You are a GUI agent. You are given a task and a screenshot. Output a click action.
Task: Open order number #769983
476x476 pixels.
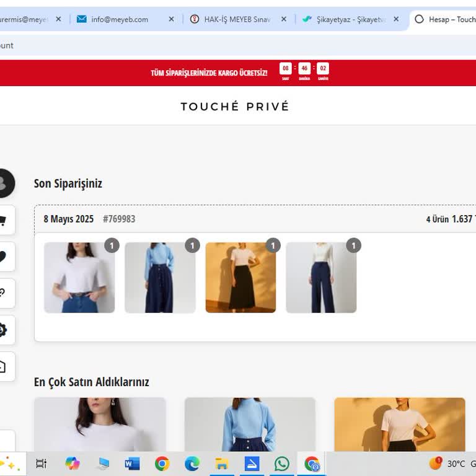(x=119, y=219)
